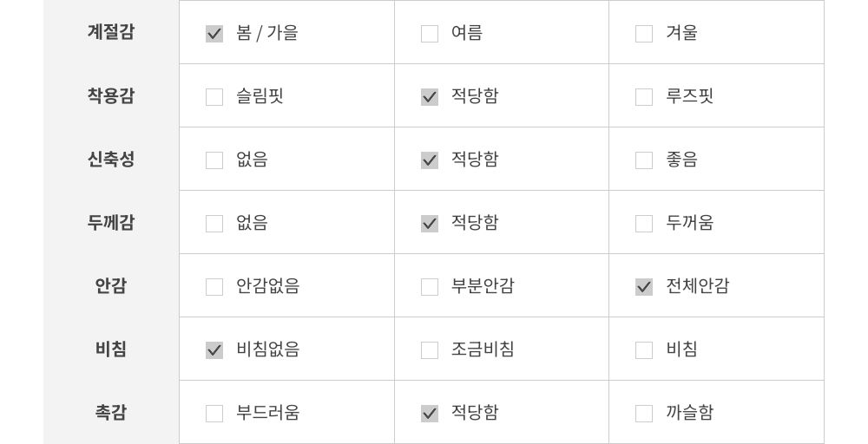Screen dimensions: 868x444
Task: Tick the 부드러움 checkbox
Action: (214, 414)
